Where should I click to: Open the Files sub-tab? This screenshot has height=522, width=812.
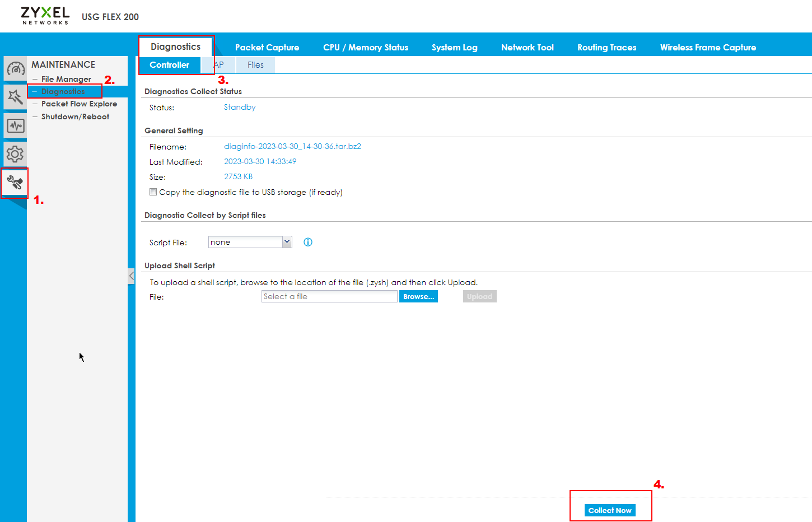[255, 65]
